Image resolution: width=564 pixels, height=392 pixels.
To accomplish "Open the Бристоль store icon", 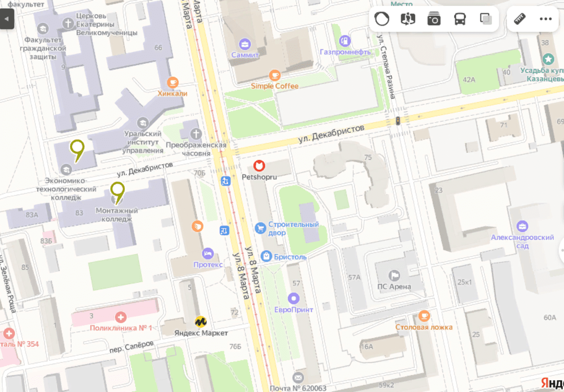I will coord(267,256).
